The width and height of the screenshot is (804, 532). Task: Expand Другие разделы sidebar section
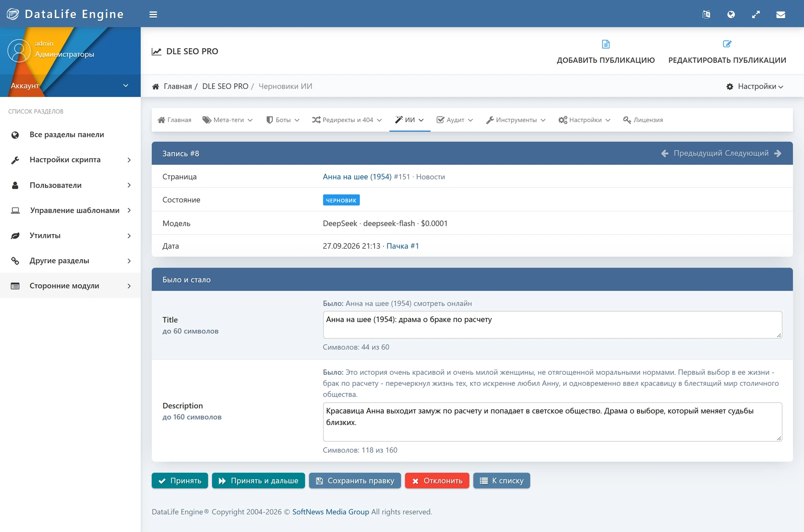tap(70, 261)
